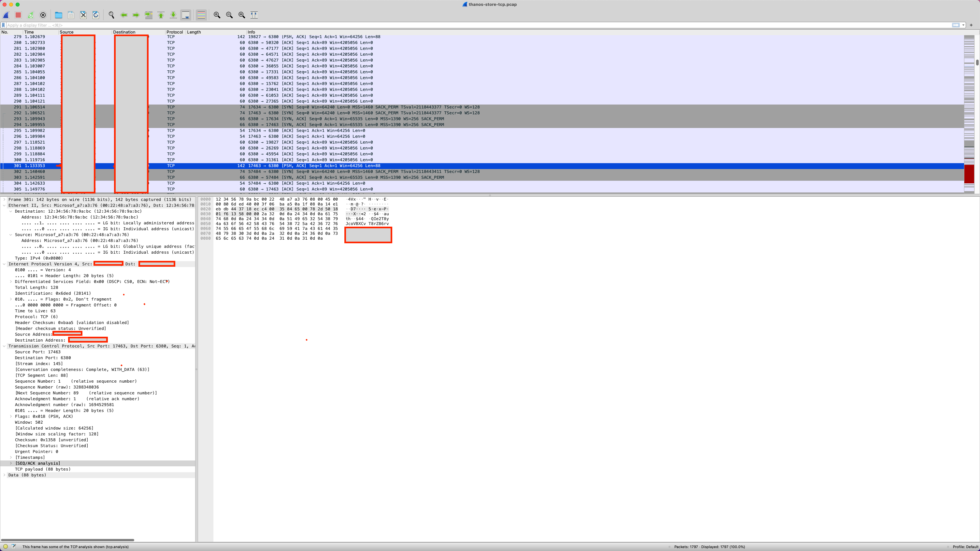Toggle automatic scrolling during live capture
980x551 pixels.
pos(186,15)
